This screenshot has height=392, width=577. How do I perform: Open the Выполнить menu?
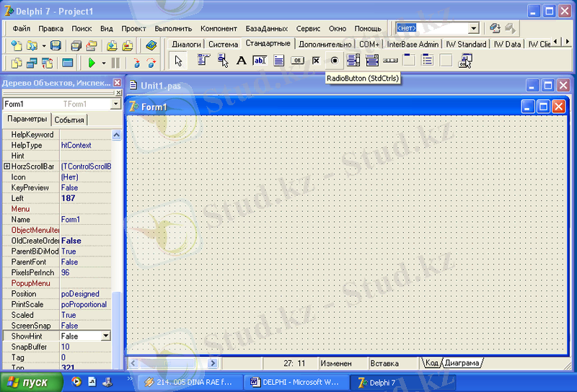click(173, 29)
